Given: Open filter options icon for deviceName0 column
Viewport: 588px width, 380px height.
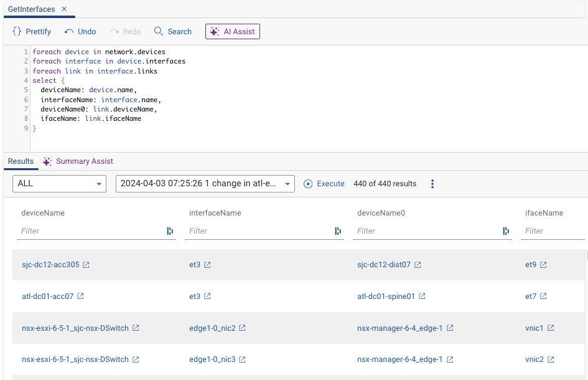Looking at the screenshot, I should point(506,231).
